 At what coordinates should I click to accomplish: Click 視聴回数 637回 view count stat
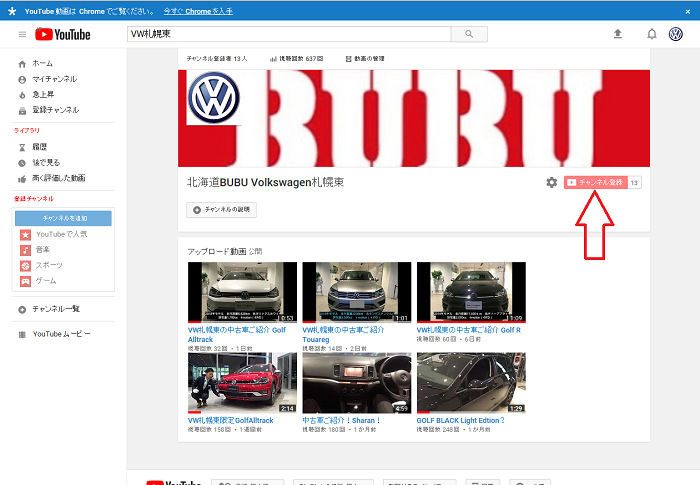pos(296,59)
